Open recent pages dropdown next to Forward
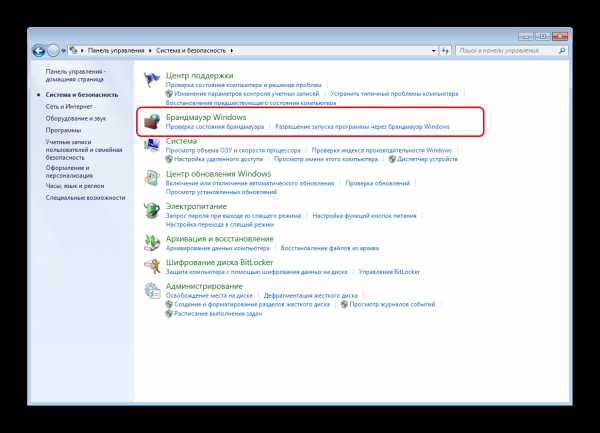This screenshot has width=600, height=433. [x=64, y=50]
